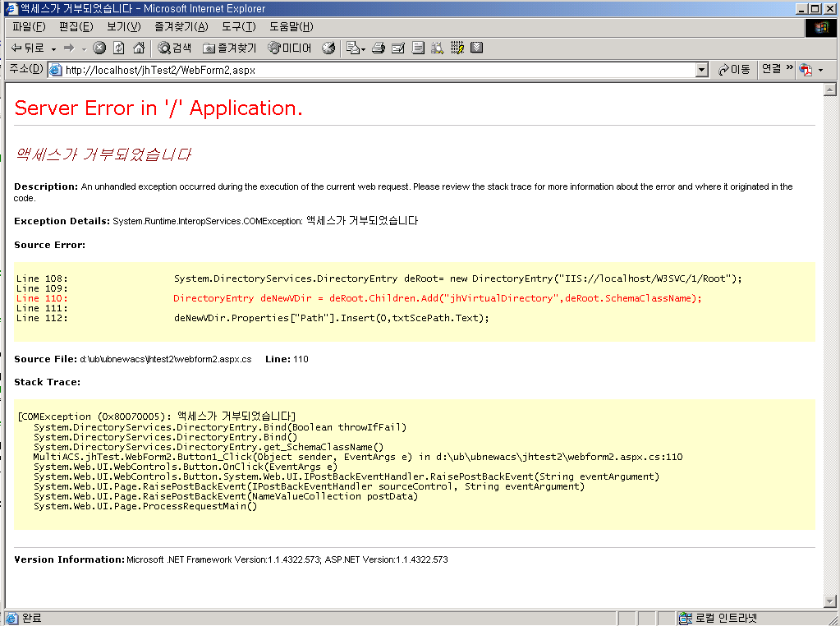Image resolution: width=840 pixels, height=626 pixels.
Task: Click the History toolbar icon
Action: (328, 48)
